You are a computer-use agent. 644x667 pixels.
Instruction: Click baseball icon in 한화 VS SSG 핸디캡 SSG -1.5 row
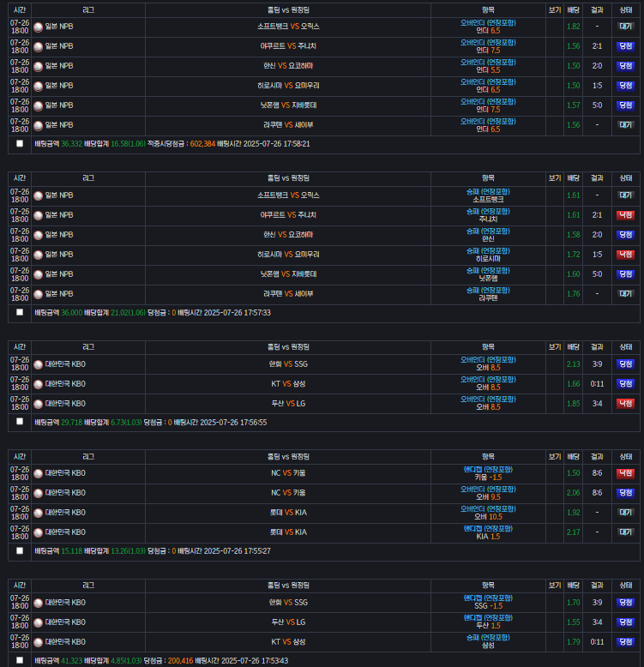(39, 604)
